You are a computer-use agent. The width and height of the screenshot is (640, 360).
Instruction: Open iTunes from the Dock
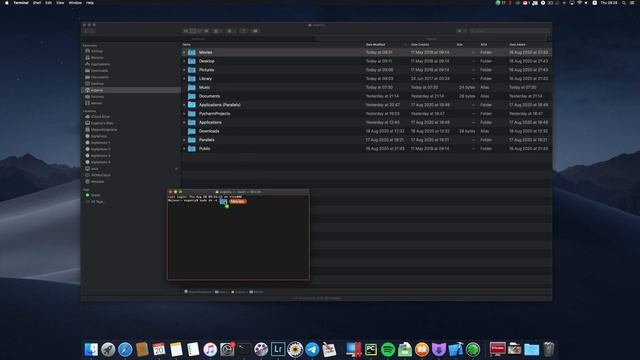point(210,349)
